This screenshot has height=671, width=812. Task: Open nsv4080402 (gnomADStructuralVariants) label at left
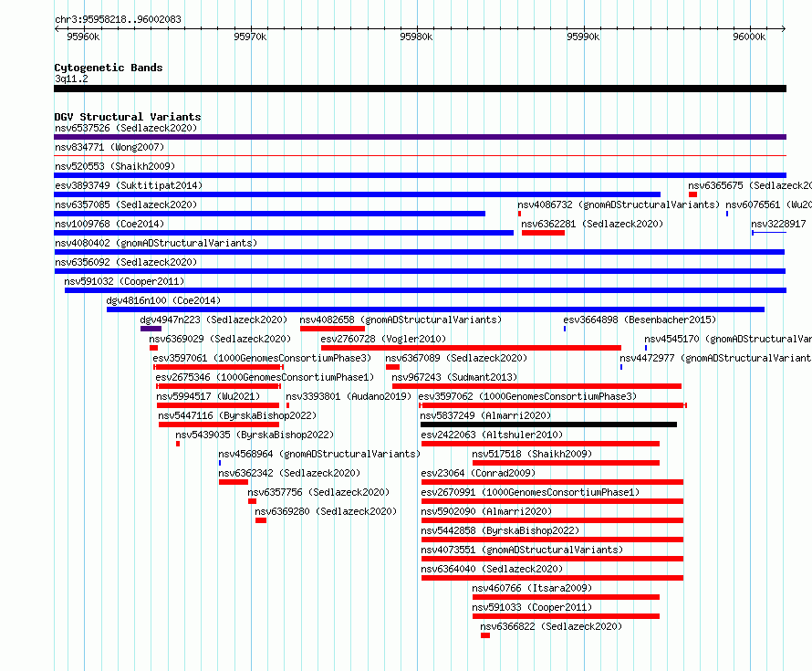tap(156, 243)
